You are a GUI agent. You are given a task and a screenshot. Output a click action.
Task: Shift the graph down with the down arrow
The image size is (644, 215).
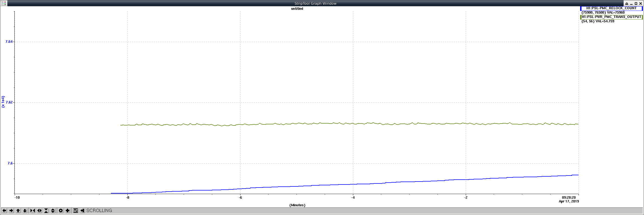coord(25,211)
